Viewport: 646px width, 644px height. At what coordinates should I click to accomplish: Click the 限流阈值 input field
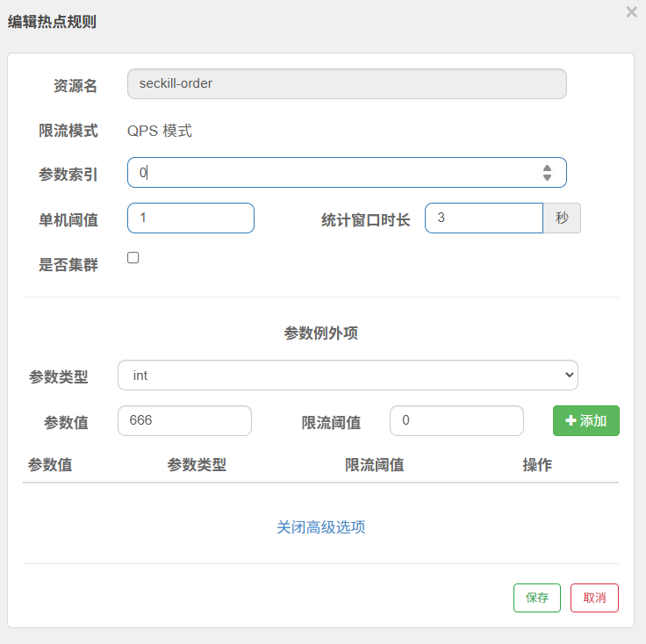456,420
